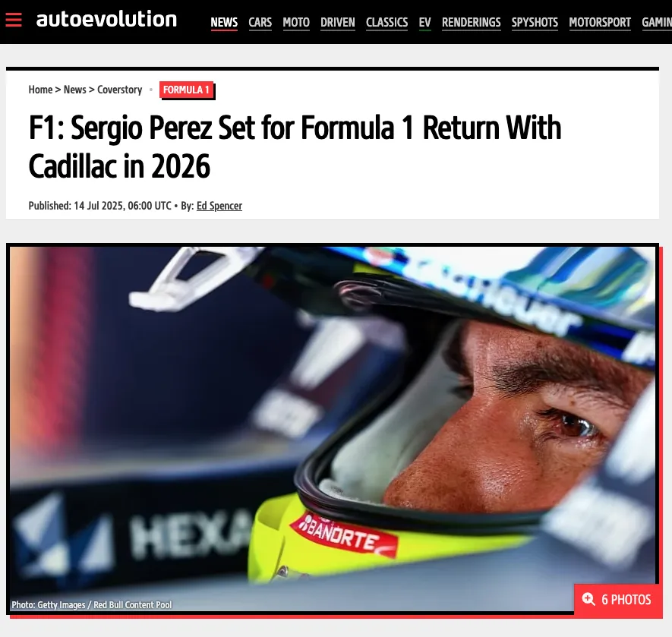Click the Sergio Perez helmet photo
The image size is (672, 637).
tap(333, 429)
